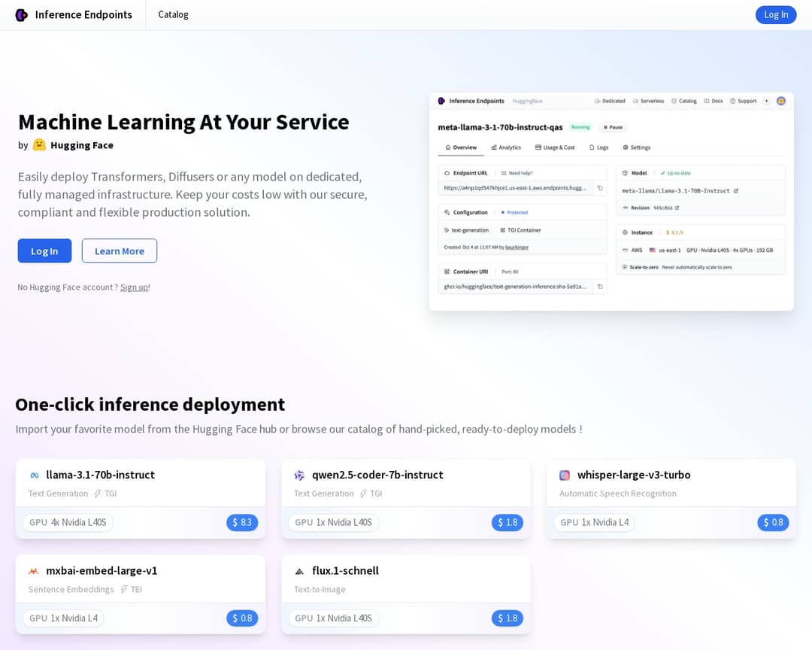The height and width of the screenshot is (650, 812).
Task: Select the flux.1-schnell model title
Action: tap(345, 571)
